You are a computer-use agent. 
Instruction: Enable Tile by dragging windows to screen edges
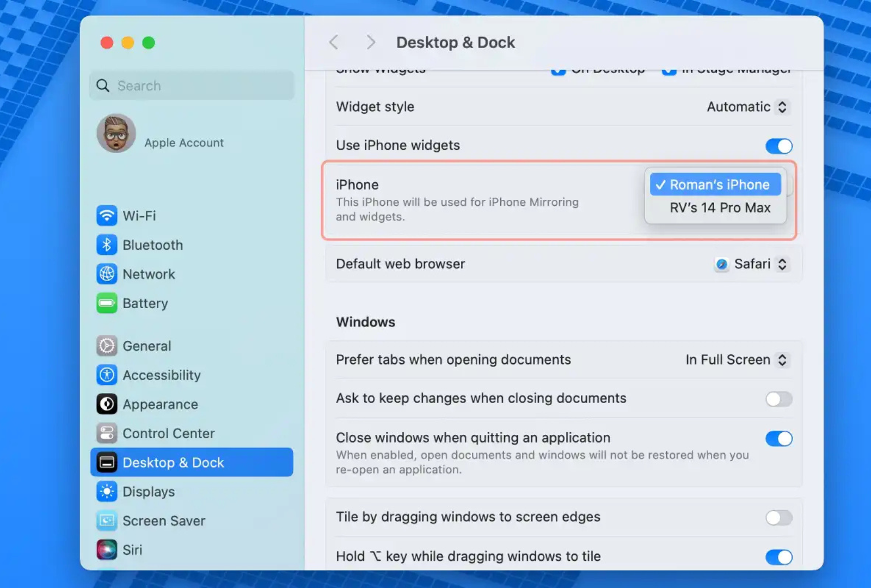pyautogui.click(x=778, y=518)
